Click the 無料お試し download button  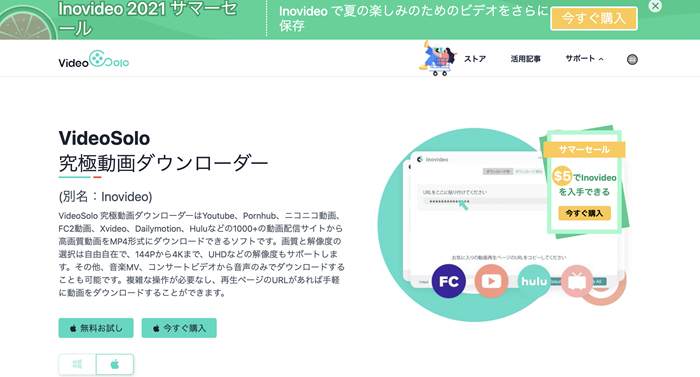(x=96, y=328)
